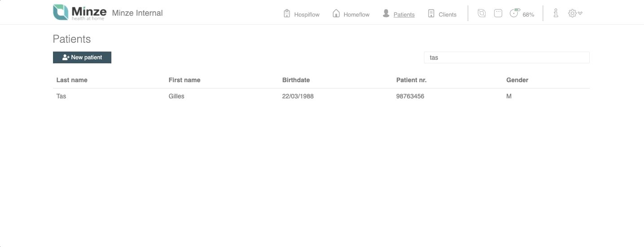Click the square three-dots device icon

[498, 13]
